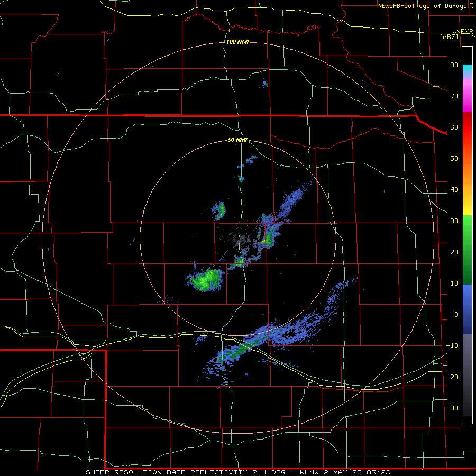Click the -20 value on dBZ scale
476x476 pixels.
click(x=452, y=377)
